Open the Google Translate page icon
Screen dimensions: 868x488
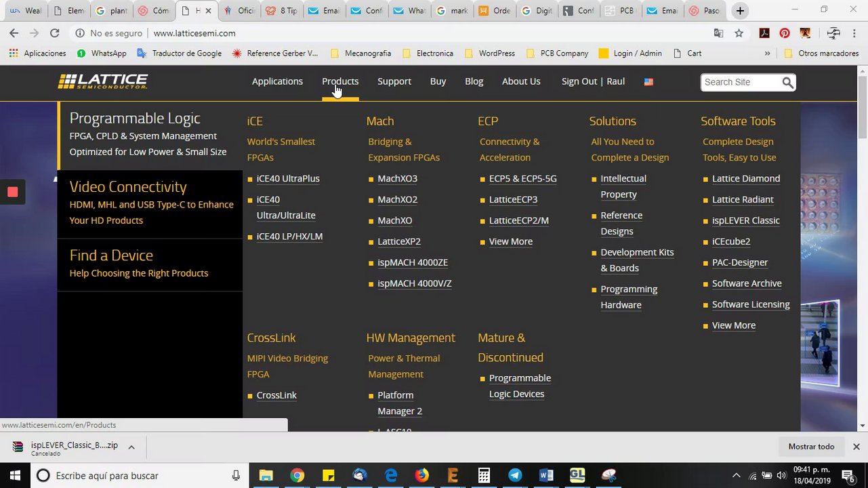719,33
